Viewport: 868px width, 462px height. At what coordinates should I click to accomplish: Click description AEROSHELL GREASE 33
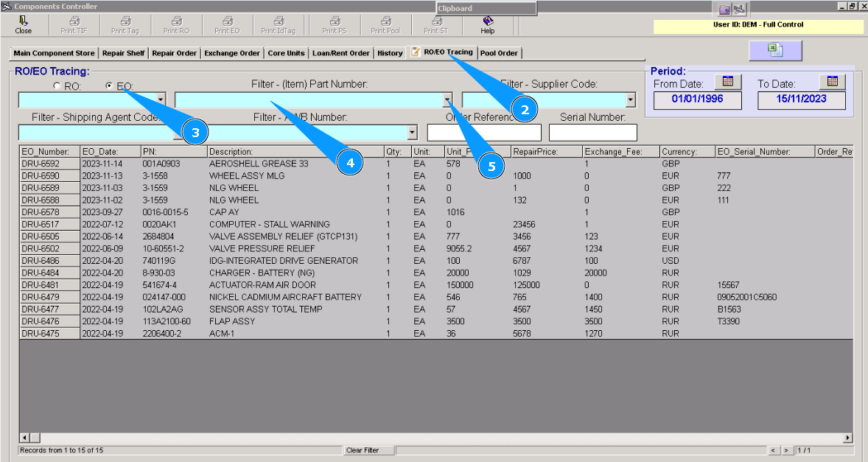click(259, 164)
